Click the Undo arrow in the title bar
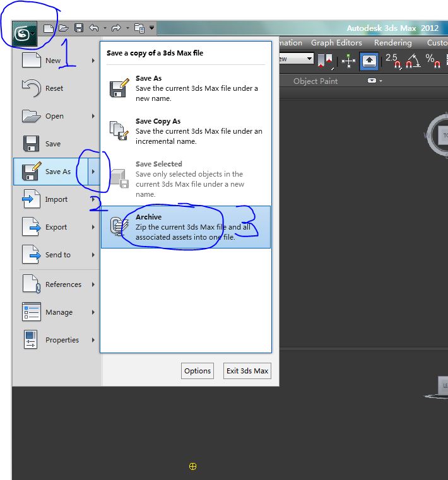This screenshot has height=480, width=448. point(94,28)
